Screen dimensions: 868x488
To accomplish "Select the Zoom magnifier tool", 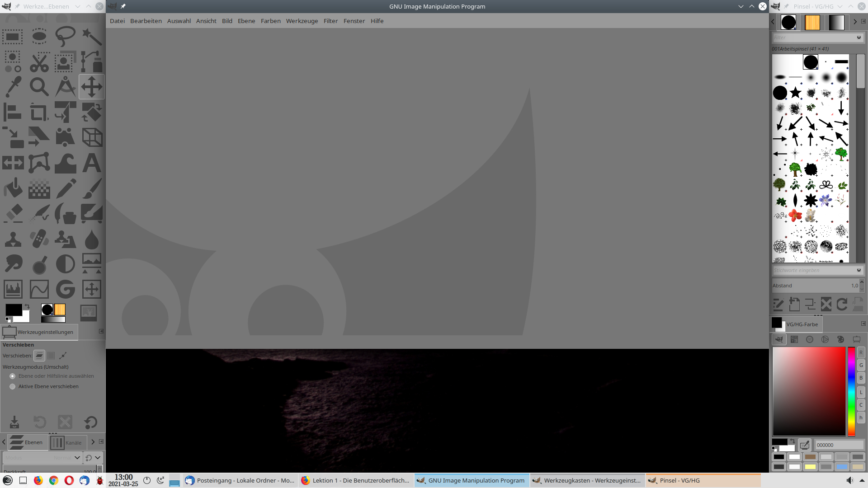I will tap(39, 87).
